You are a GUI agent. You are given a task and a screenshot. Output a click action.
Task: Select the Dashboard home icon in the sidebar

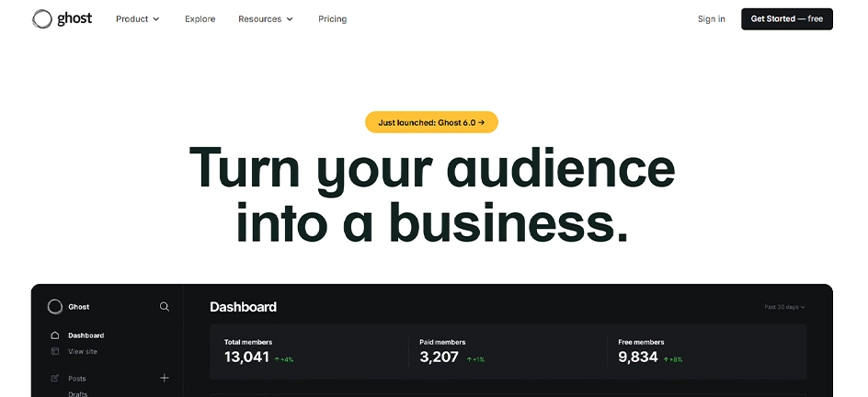(55, 335)
